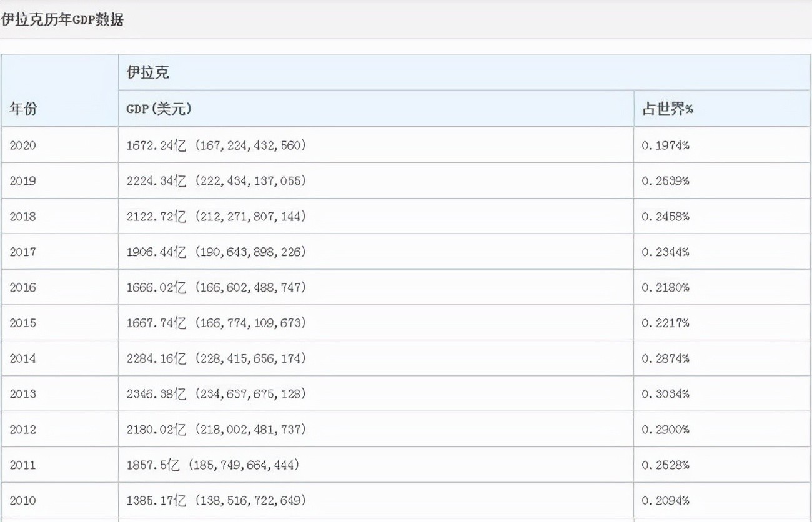Select the 2020 year cell
This screenshot has width=812, height=522.
(23, 145)
